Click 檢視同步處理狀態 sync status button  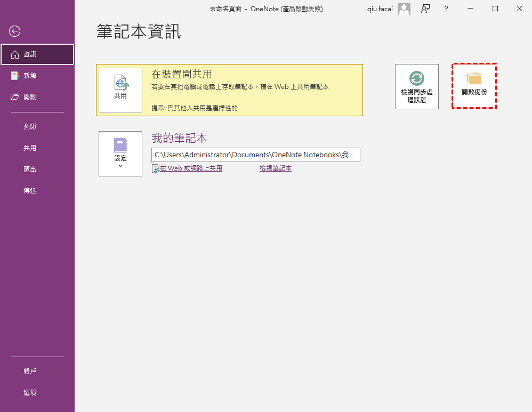(417, 86)
